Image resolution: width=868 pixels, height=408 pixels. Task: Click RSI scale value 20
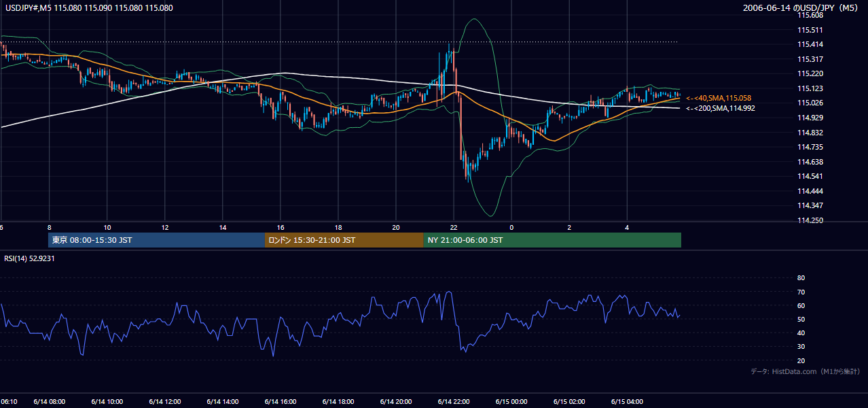tap(801, 360)
